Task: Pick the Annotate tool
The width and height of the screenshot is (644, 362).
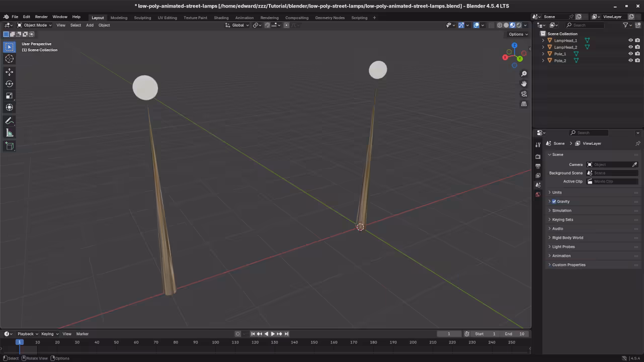Action: (x=9, y=120)
